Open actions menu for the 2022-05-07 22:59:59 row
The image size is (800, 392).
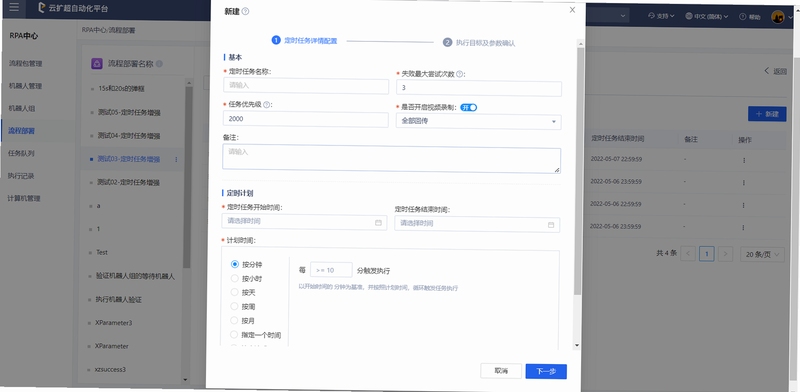(744, 160)
